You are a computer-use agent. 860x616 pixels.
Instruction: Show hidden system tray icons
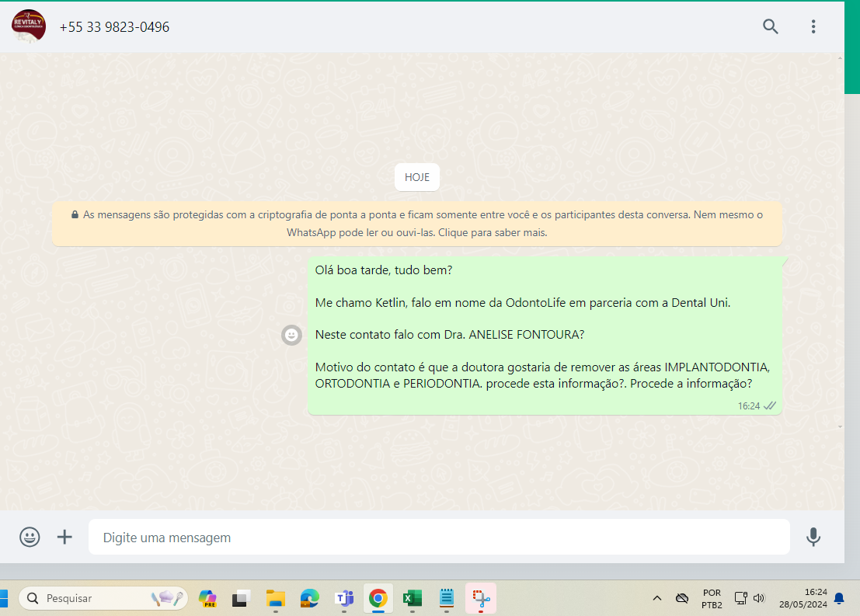pos(657,598)
